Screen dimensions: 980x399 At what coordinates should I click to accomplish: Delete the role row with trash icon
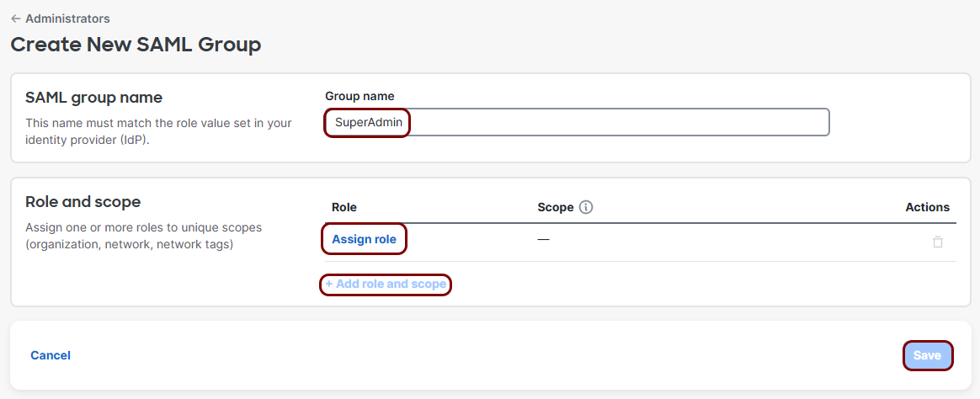(x=938, y=242)
